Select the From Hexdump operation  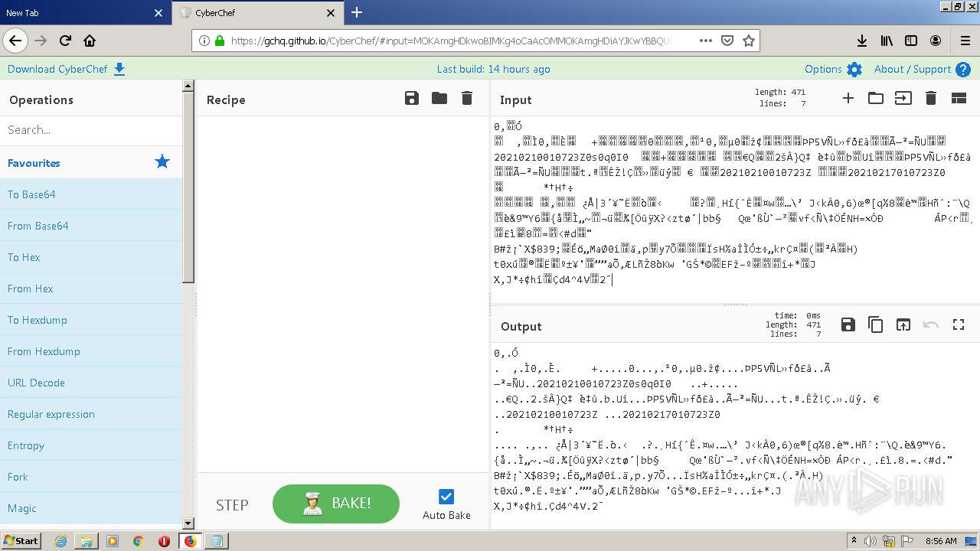[91, 351]
